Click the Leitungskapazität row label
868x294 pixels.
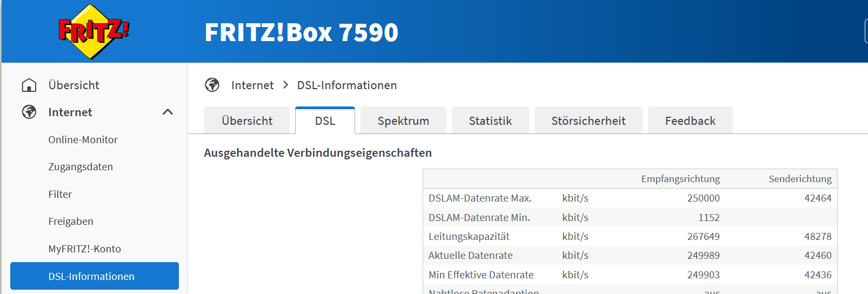click(x=469, y=237)
